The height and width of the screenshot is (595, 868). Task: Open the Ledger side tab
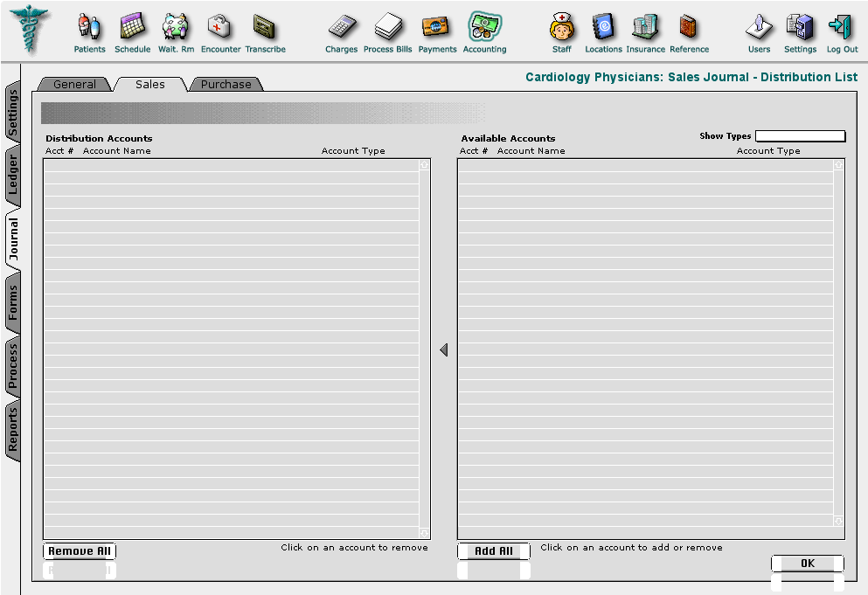coord(13,175)
